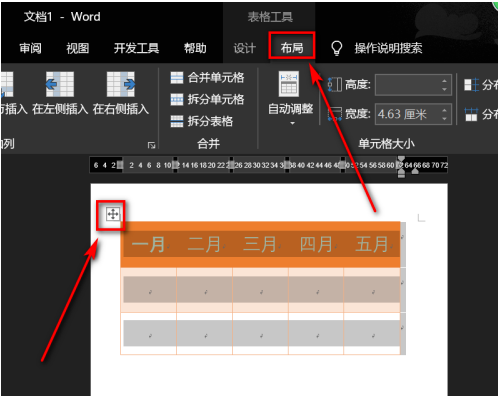Click the second-row cell under 一月
Image resolution: width=499 pixels, height=396 pixels.
[x=149, y=290]
